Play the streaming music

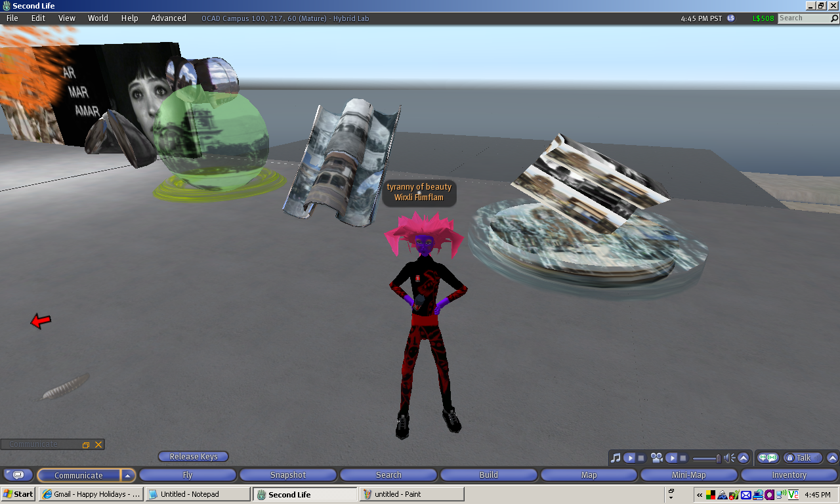[629, 458]
